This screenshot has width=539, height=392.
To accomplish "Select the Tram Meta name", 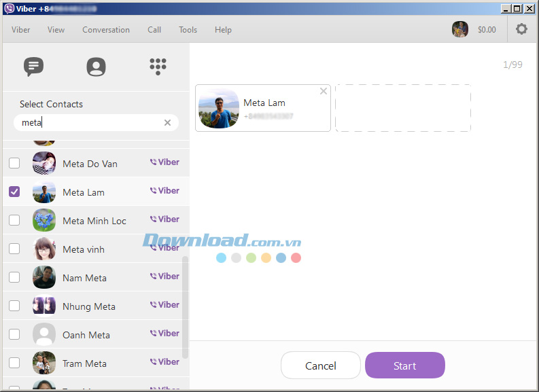I will coord(84,363).
